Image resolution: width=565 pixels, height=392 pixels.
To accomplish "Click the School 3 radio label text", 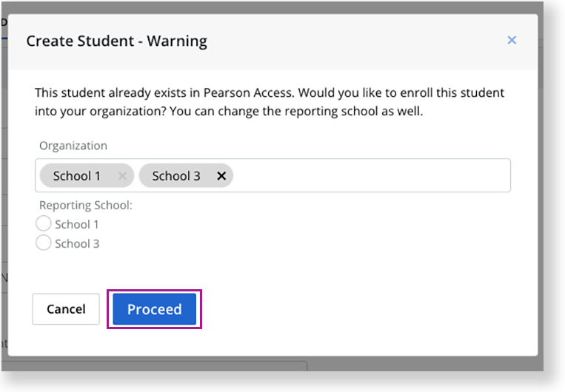I will (x=77, y=243).
